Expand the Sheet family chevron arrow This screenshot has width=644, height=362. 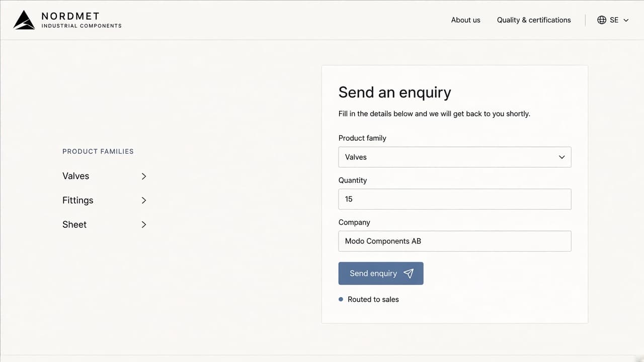(144, 224)
